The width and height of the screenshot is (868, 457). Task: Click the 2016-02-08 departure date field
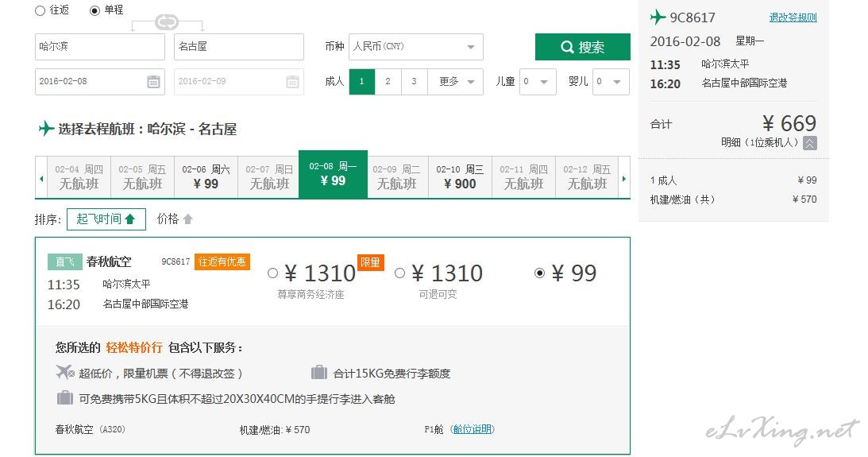pos(99,81)
